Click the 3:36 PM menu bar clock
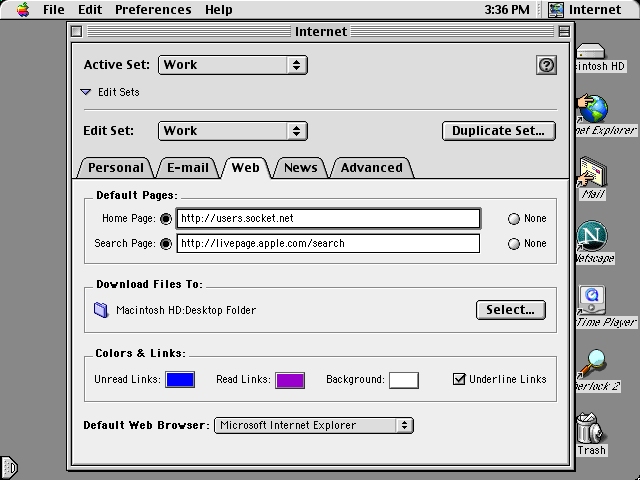 point(507,9)
